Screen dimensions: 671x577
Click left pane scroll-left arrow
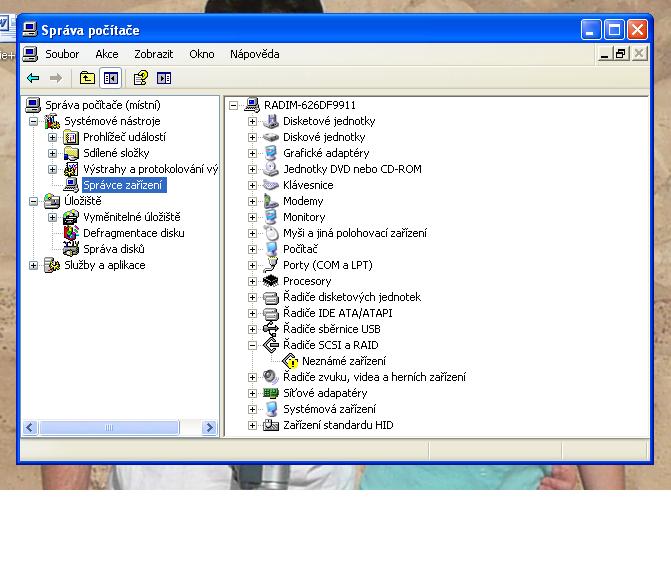(30, 428)
